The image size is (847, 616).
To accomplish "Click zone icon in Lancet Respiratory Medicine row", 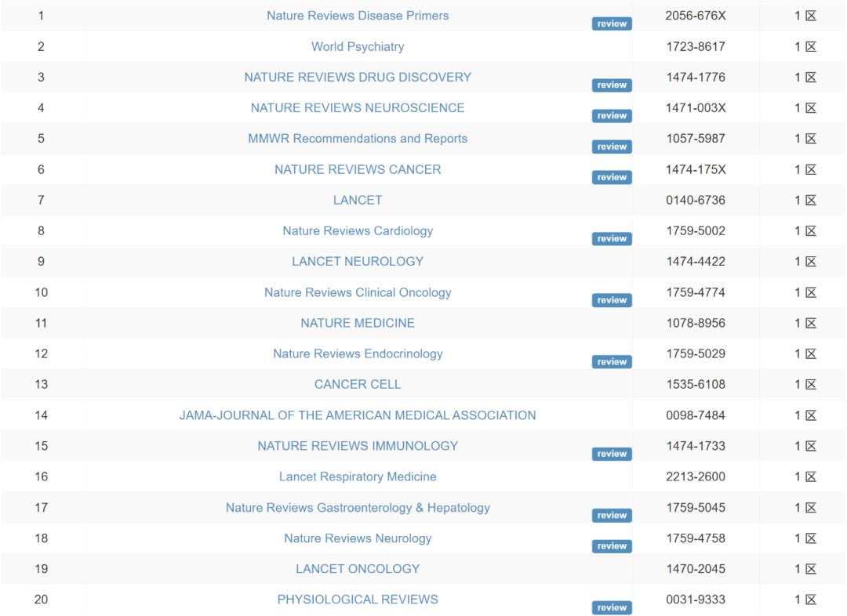I will [811, 476].
